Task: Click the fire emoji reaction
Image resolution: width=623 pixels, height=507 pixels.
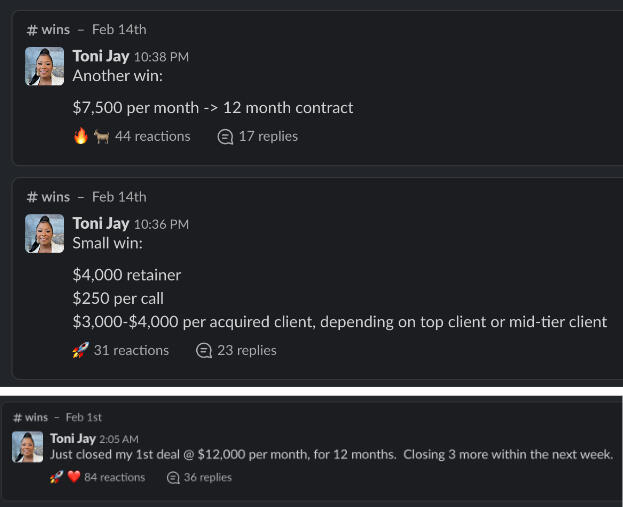Action: click(x=81, y=136)
